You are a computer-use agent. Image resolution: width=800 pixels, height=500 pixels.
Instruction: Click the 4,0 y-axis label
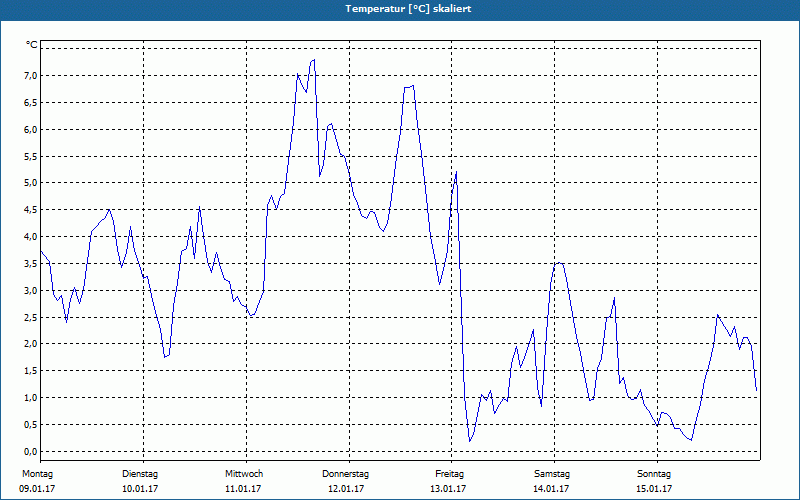tap(30, 237)
